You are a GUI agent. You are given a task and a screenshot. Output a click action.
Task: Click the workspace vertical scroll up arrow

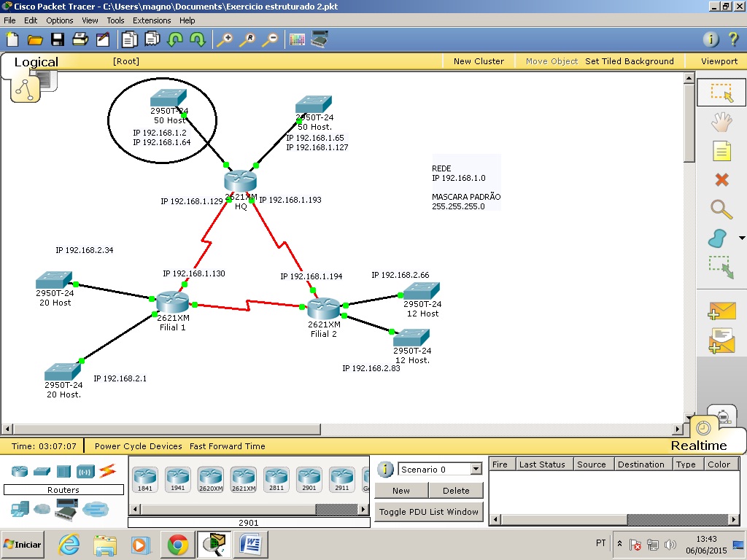click(x=689, y=77)
